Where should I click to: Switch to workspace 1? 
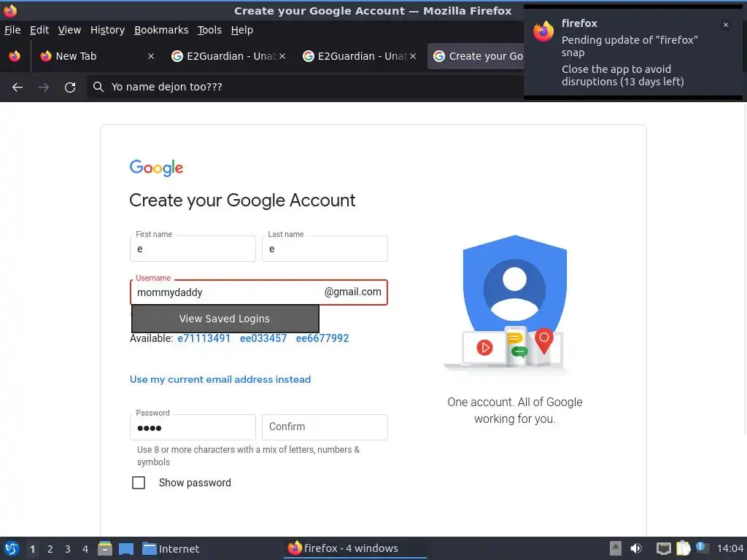pos(32,549)
